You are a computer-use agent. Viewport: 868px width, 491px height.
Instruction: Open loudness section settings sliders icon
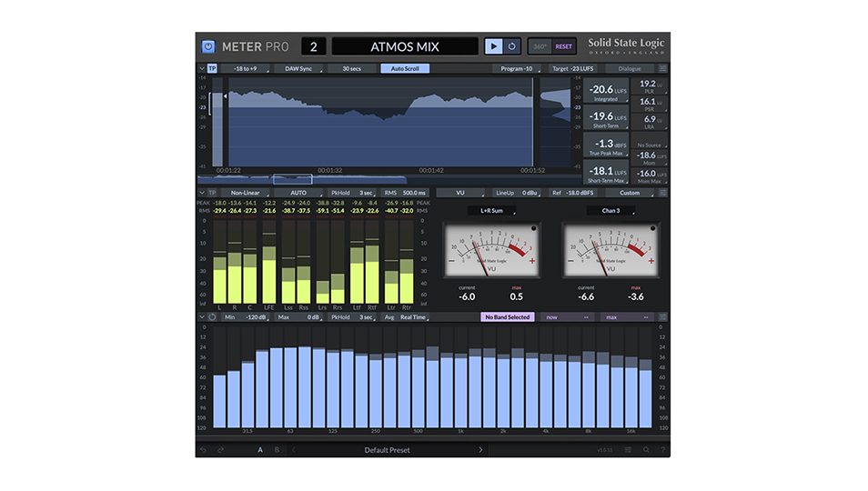pyautogui.click(x=662, y=68)
